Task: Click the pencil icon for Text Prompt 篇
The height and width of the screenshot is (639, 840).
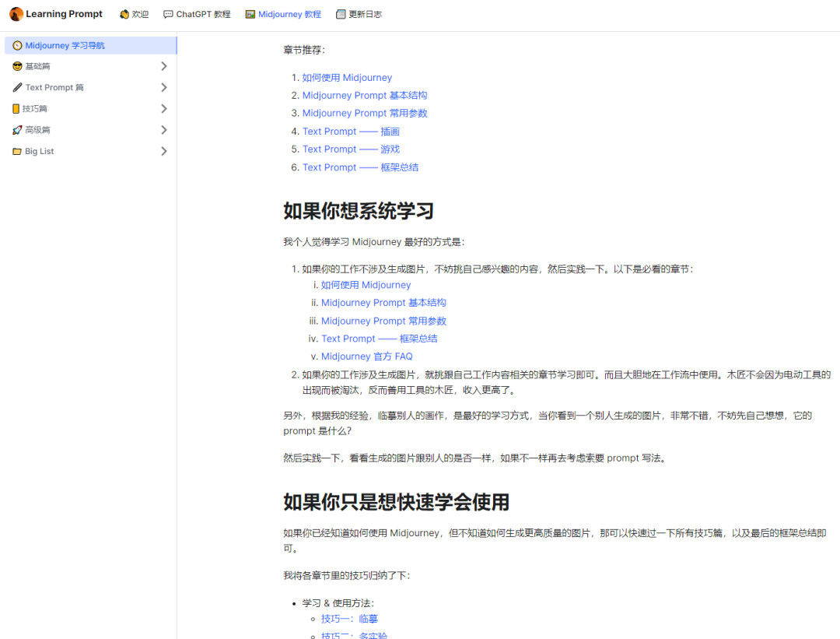Action: pos(17,87)
